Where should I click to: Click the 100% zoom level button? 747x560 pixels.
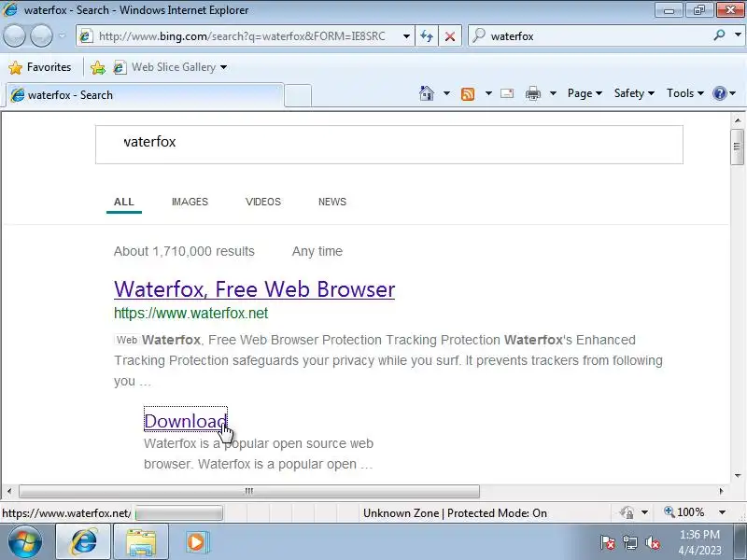click(x=684, y=512)
